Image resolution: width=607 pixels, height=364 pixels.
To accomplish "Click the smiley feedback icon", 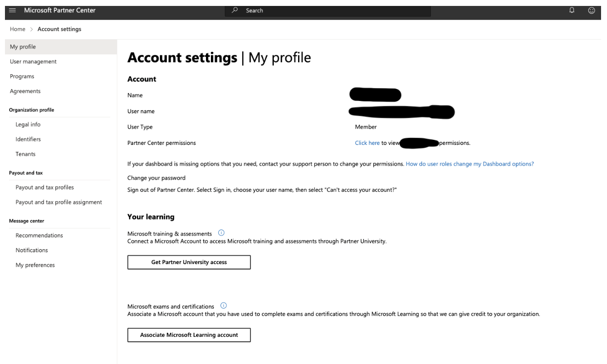I will click(591, 10).
